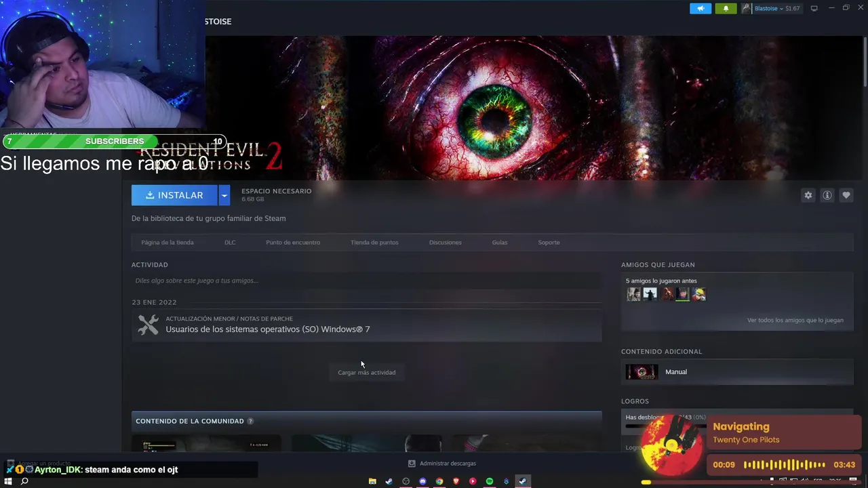Click the CONTENIDO DE LA COMUNIDAD heading
This screenshot has height=488, width=868.
click(190, 421)
